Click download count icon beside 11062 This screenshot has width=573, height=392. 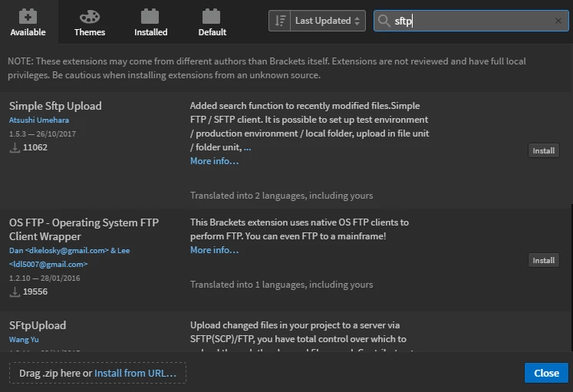pos(15,147)
